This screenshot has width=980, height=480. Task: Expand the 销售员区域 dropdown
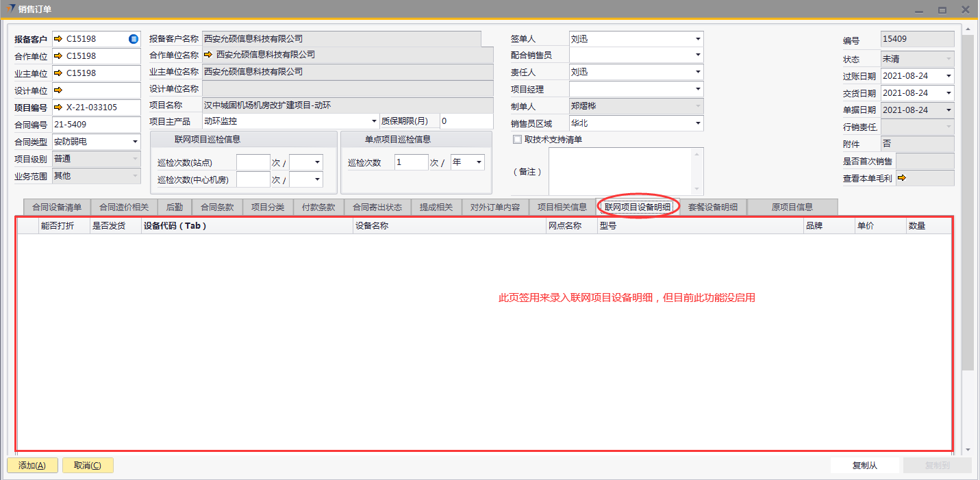click(x=698, y=123)
